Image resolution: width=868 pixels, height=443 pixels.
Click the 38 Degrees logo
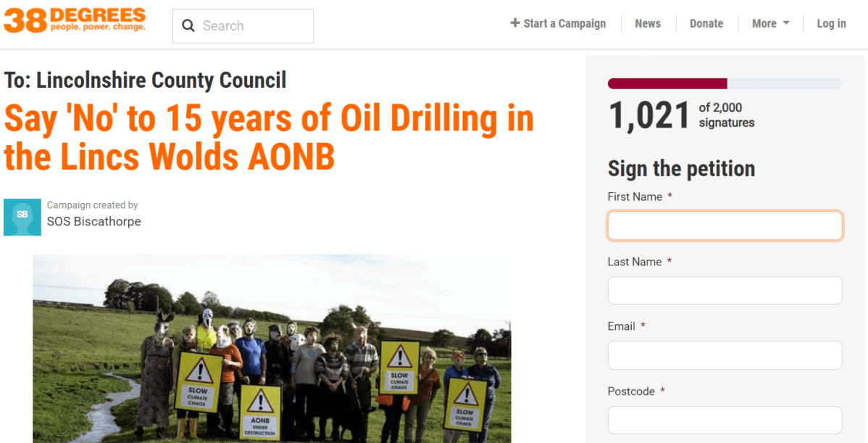pos(75,20)
